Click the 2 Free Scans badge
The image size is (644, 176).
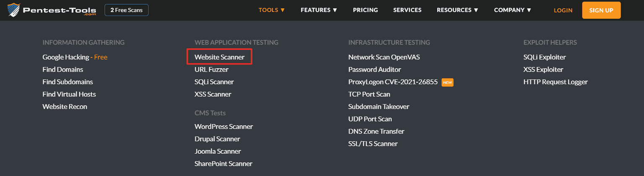pos(126,10)
